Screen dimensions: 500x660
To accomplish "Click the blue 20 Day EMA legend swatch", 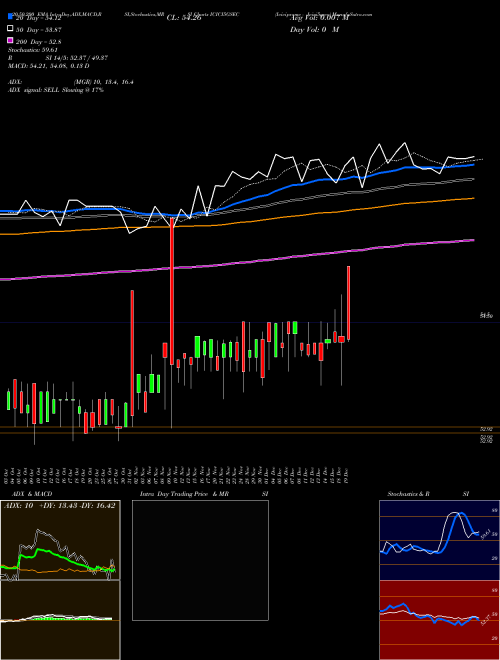I will click(11, 17).
